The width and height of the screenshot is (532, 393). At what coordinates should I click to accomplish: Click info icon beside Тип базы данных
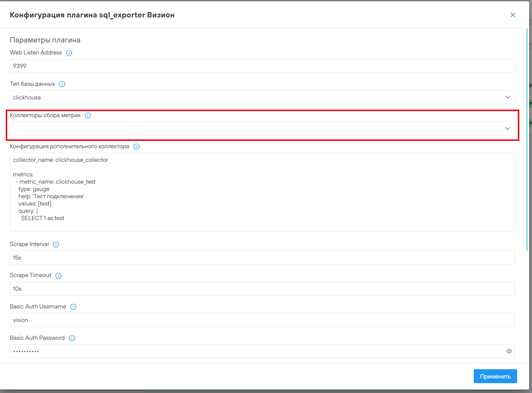tap(62, 84)
